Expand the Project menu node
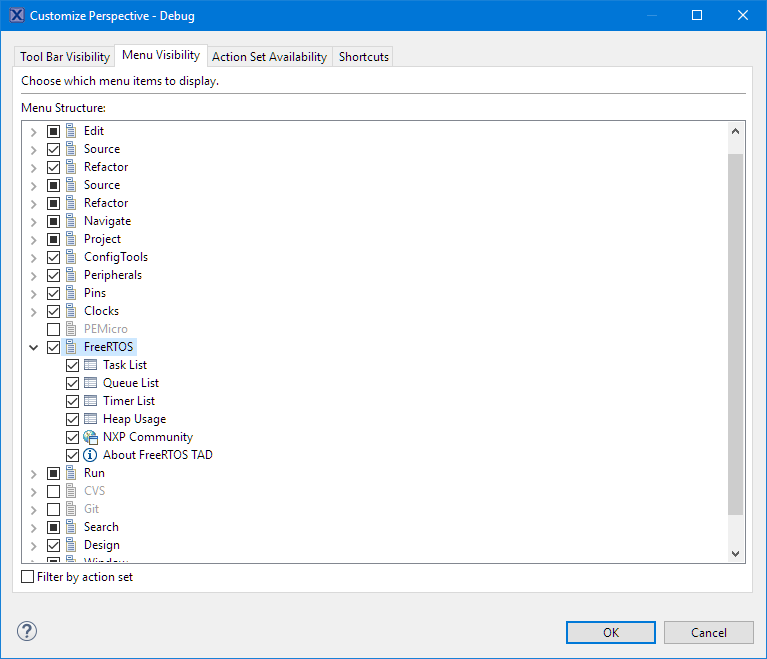Image resolution: width=767 pixels, height=659 pixels. tap(33, 240)
